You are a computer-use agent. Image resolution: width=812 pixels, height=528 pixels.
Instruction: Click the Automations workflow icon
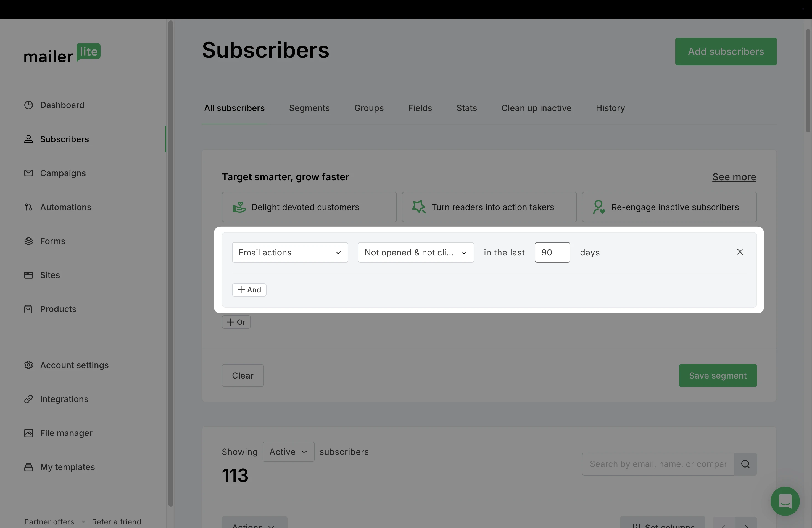coord(29,207)
